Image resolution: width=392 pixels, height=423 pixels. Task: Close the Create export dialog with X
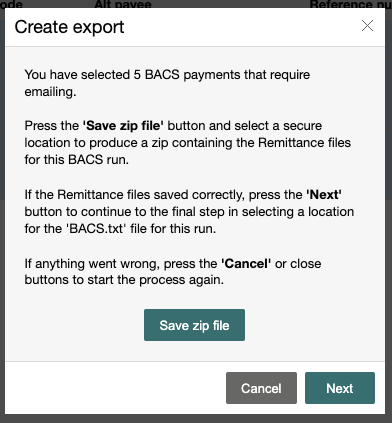click(x=367, y=26)
